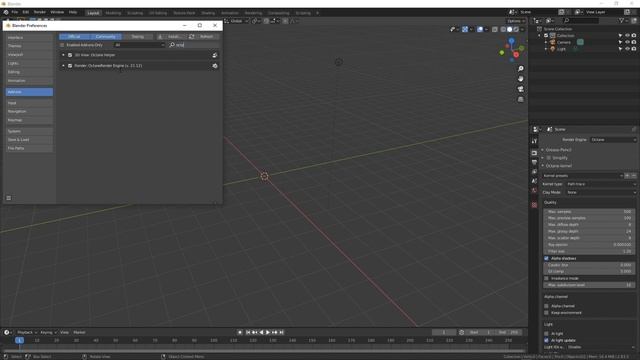Image resolution: width=640 pixels, height=360 pixels.
Task: Open the Clay Mode dropdown
Action: point(601,192)
